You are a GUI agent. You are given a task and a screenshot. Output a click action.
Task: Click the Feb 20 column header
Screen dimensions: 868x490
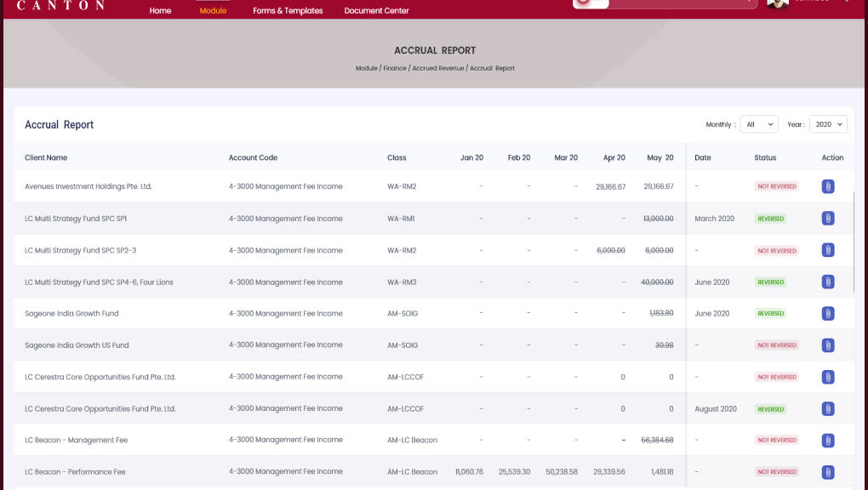[519, 157]
